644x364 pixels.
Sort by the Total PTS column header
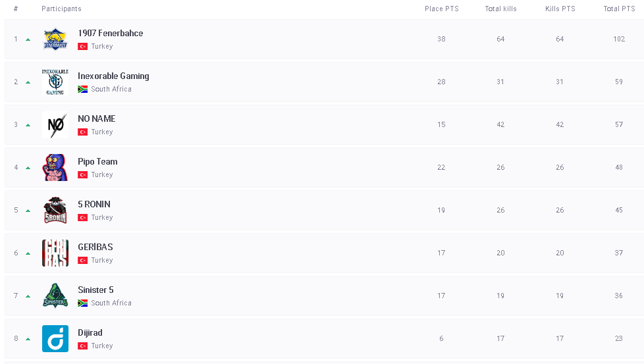(x=619, y=9)
